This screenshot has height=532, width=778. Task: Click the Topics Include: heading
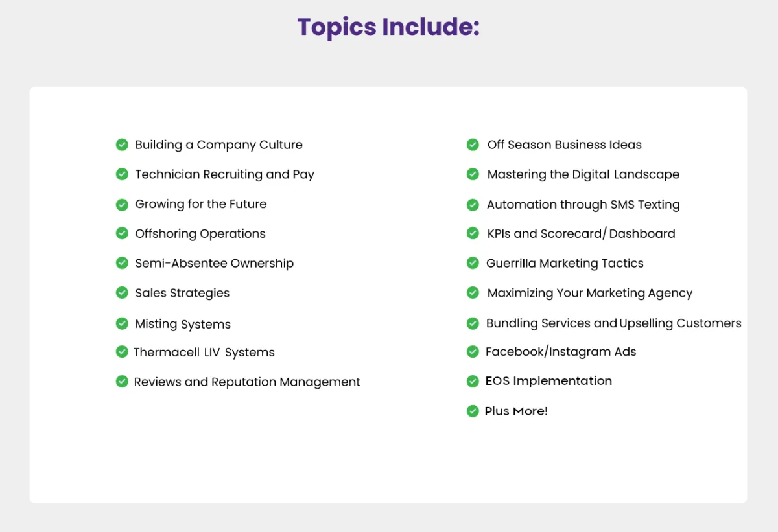tap(388, 27)
